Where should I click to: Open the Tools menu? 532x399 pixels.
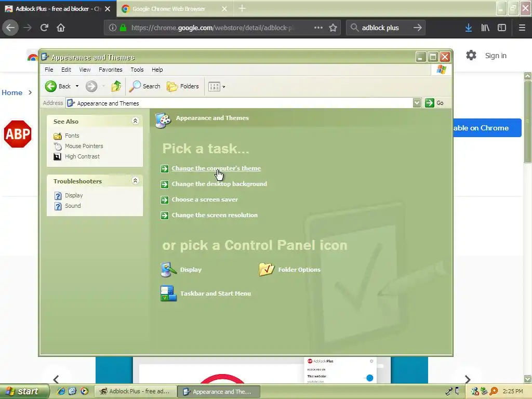(x=137, y=70)
